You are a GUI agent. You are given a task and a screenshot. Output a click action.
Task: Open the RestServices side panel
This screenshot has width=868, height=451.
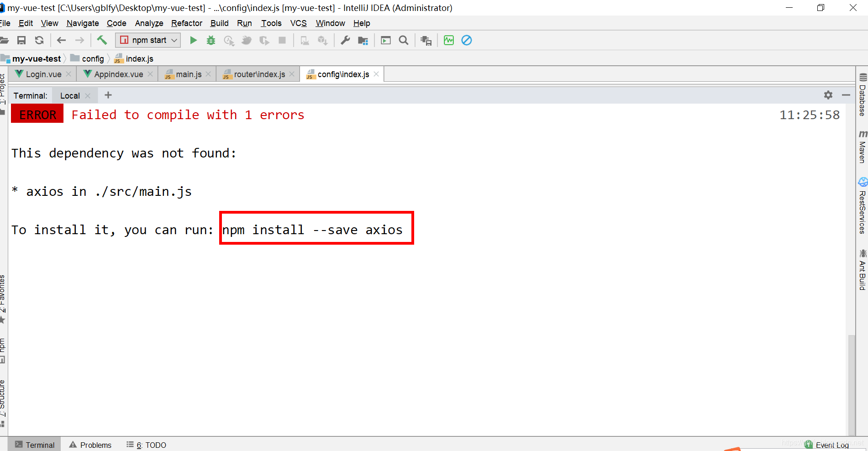863,205
